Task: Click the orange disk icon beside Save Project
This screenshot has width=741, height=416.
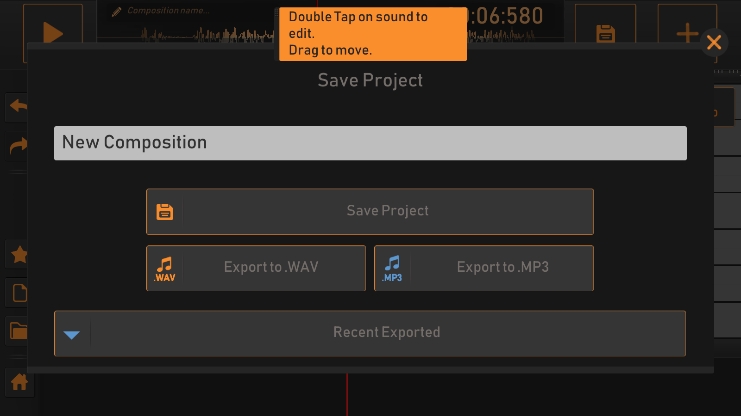Action: [x=165, y=211]
